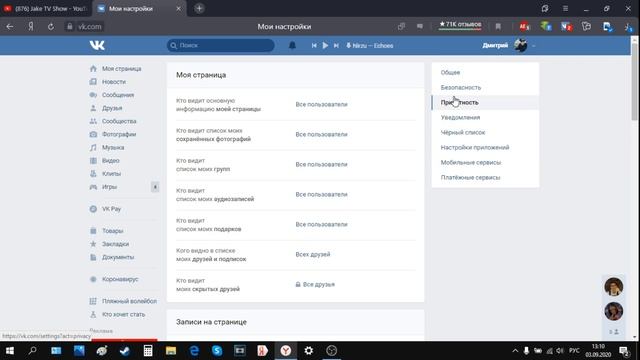Viewport: 640px width, 360px height.
Task: Open Settings gear in taskbar
Action: point(309,351)
